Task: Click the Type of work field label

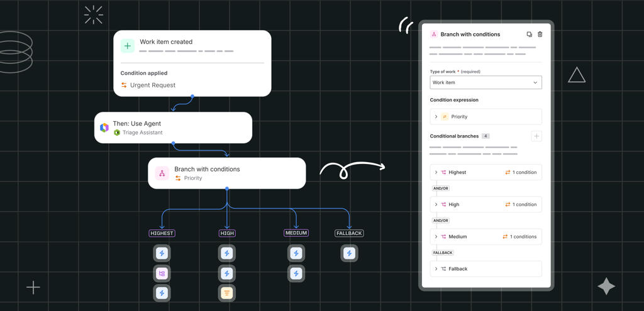Action: coord(443,72)
